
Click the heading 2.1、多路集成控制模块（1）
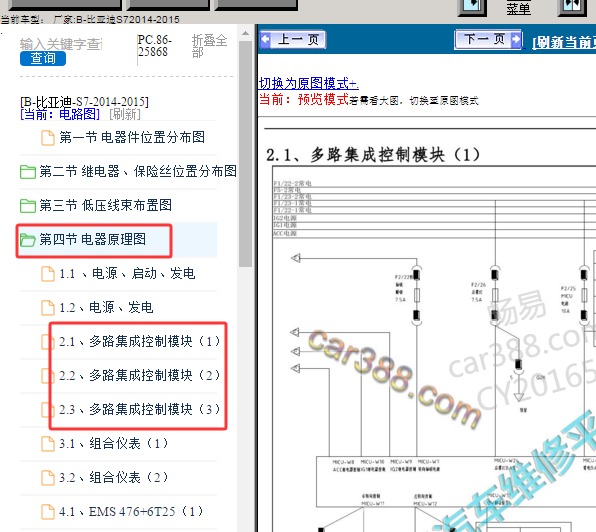[373, 155]
